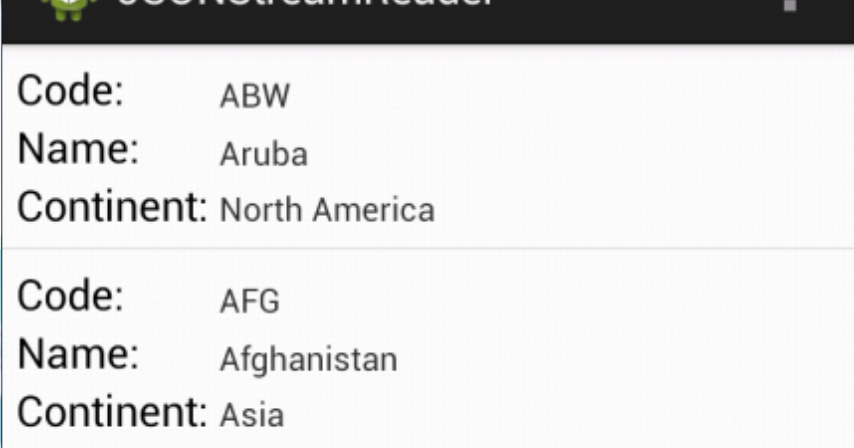The image size is (854, 448).
Task: Open the overflow menu in action bar
Action: coord(789,5)
